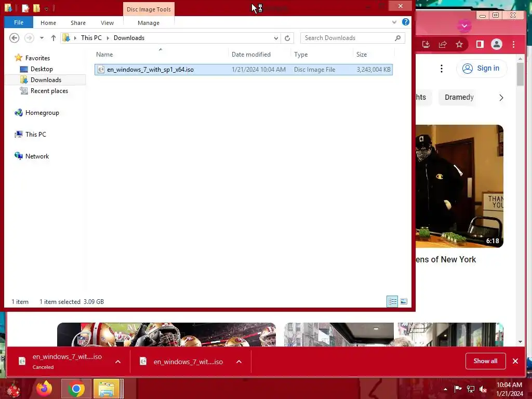Open the Share ribbon tab

[x=78, y=23]
